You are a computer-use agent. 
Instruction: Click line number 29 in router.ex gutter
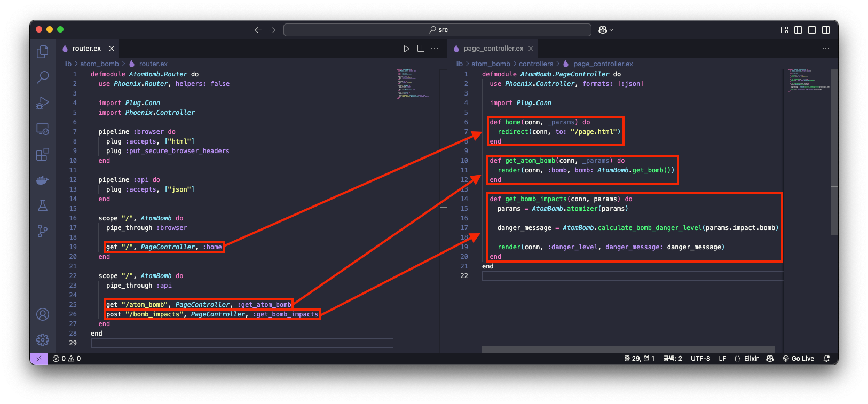click(73, 343)
